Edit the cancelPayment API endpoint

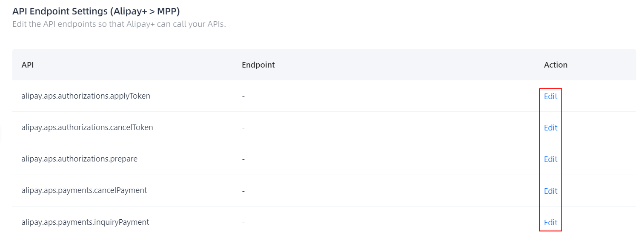coord(550,191)
